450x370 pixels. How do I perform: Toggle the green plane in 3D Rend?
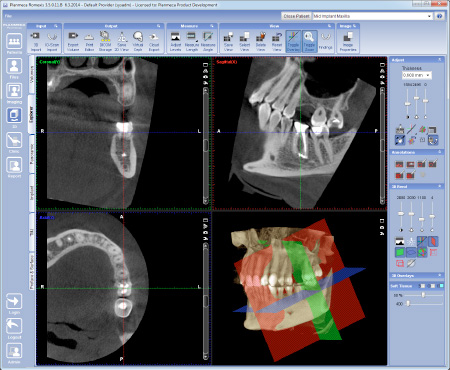(400, 252)
